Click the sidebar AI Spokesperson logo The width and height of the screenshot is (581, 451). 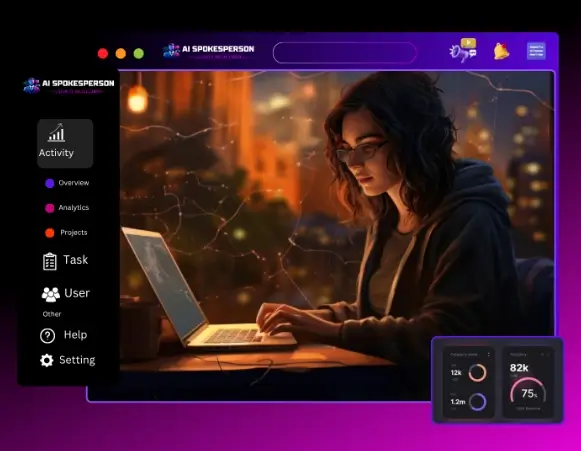69,85
